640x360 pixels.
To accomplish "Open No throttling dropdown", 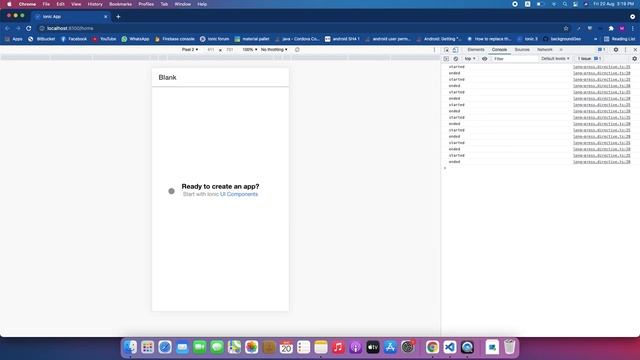I will click(x=274, y=50).
